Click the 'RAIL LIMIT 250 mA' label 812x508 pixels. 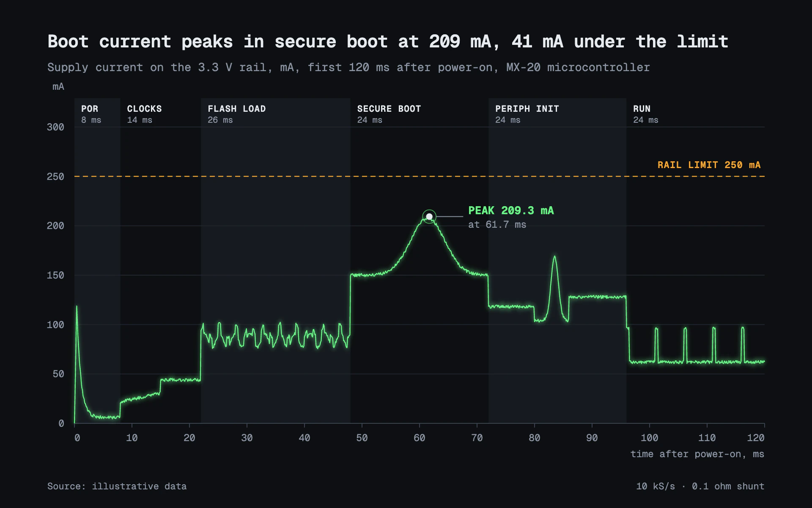point(709,165)
